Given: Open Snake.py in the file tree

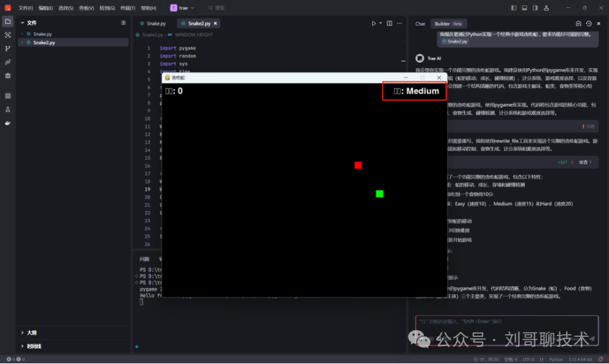Looking at the screenshot, I should coord(43,33).
